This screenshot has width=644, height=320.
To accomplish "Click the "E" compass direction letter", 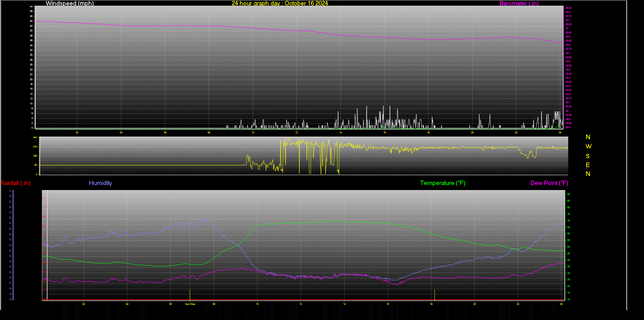I will [x=588, y=165].
